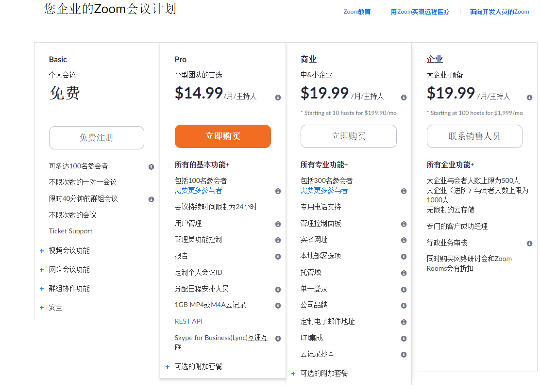Click info icon next to 企业 $19.99 price
The height and width of the screenshot is (392, 540).
click(529, 98)
